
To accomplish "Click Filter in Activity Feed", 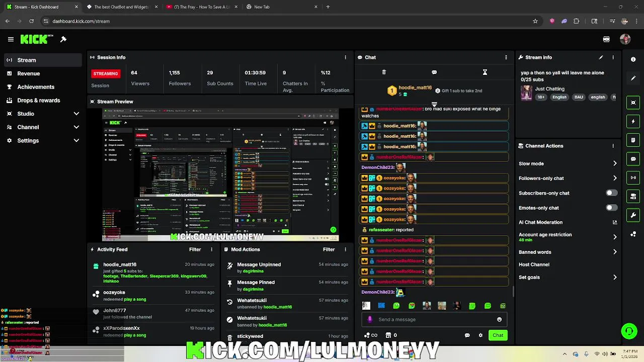I will (x=195, y=249).
